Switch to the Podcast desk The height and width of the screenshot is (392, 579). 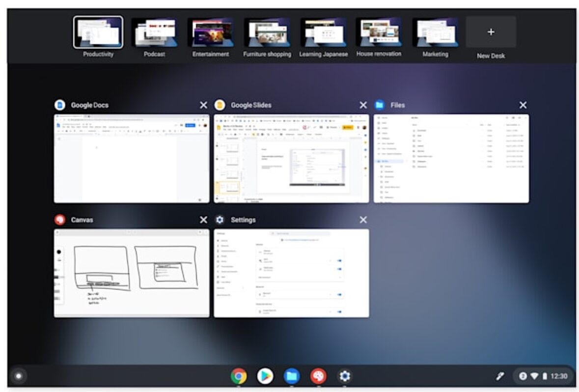point(154,32)
